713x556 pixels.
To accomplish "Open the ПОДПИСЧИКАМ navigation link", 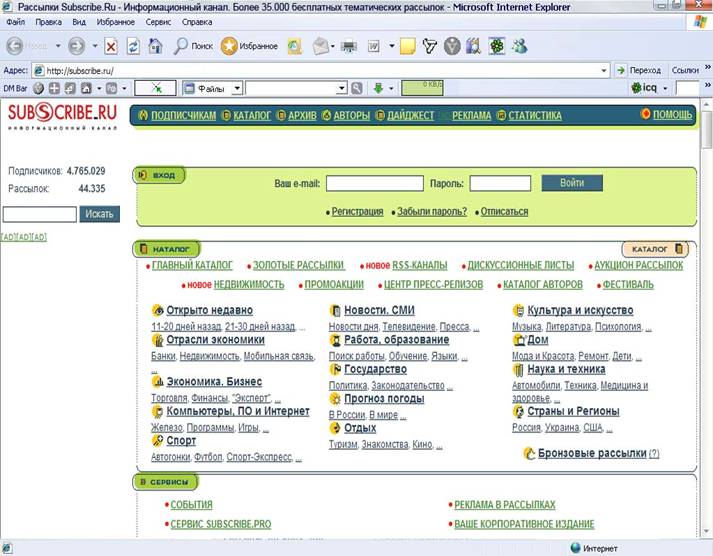I will point(183,115).
